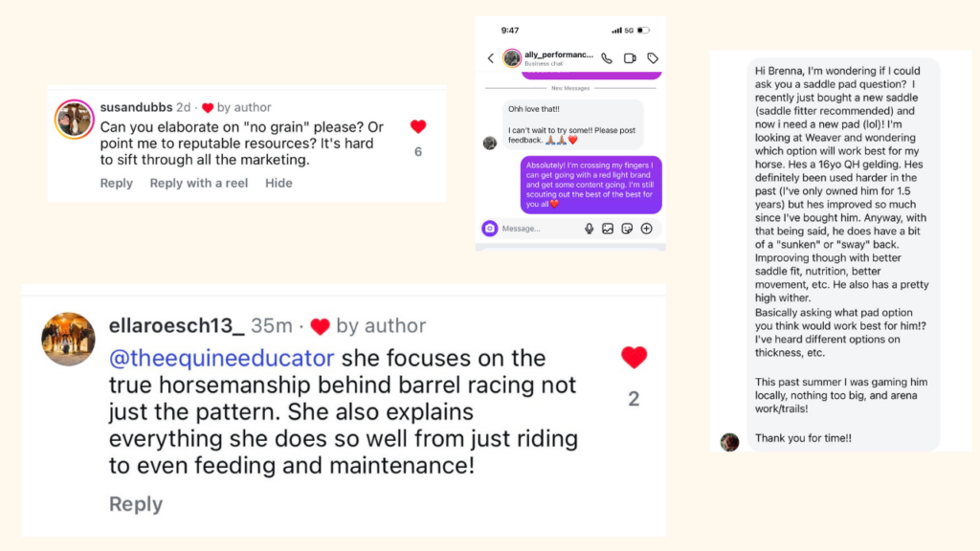
Task: Toggle like heart on susandubbs comment
Action: (418, 127)
